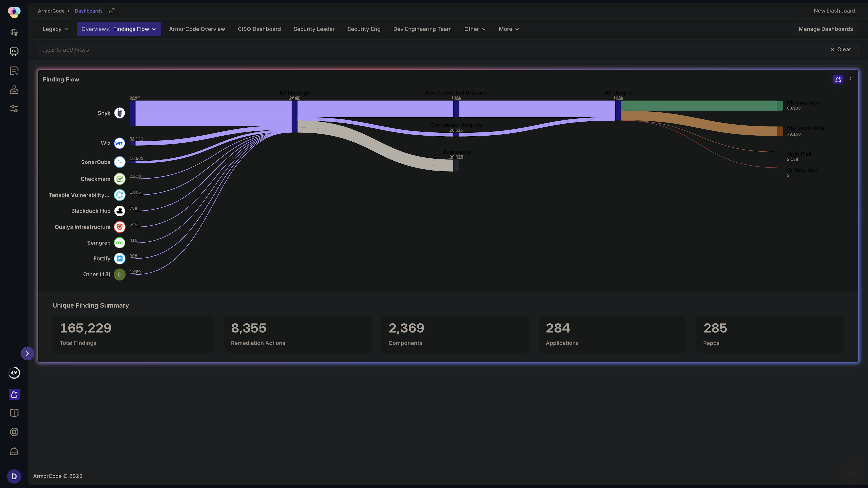Click the Dashboards breadcrumb link

click(89, 11)
